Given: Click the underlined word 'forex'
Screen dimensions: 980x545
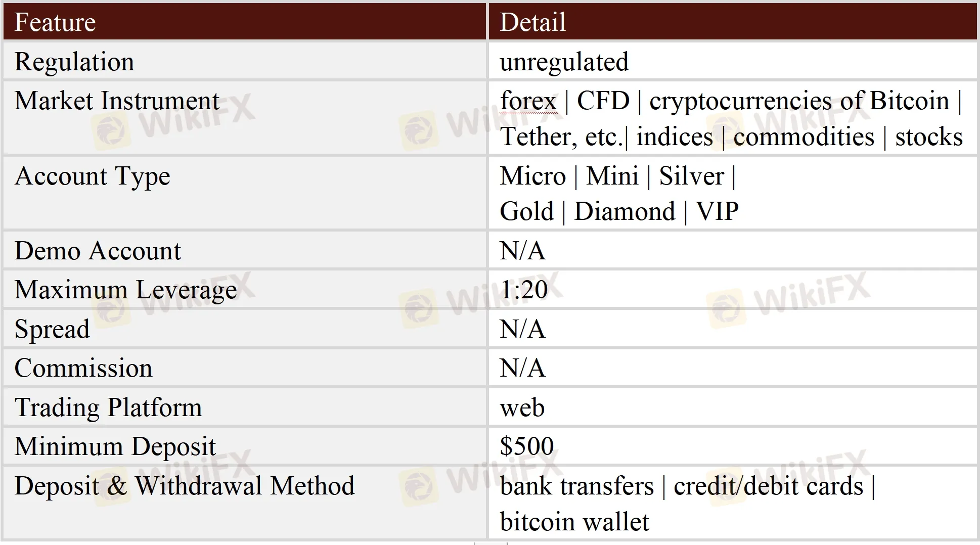Looking at the screenshot, I should pos(528,101).
